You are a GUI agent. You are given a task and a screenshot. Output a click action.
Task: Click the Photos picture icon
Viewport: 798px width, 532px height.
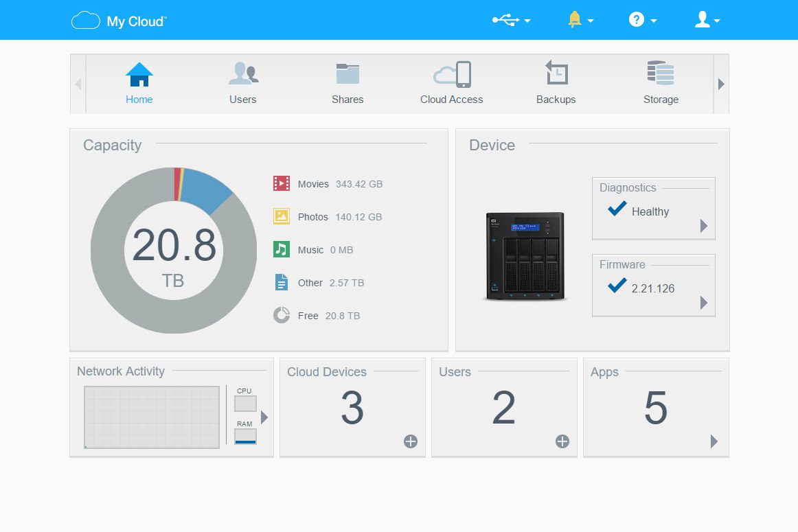click(282, 216)
